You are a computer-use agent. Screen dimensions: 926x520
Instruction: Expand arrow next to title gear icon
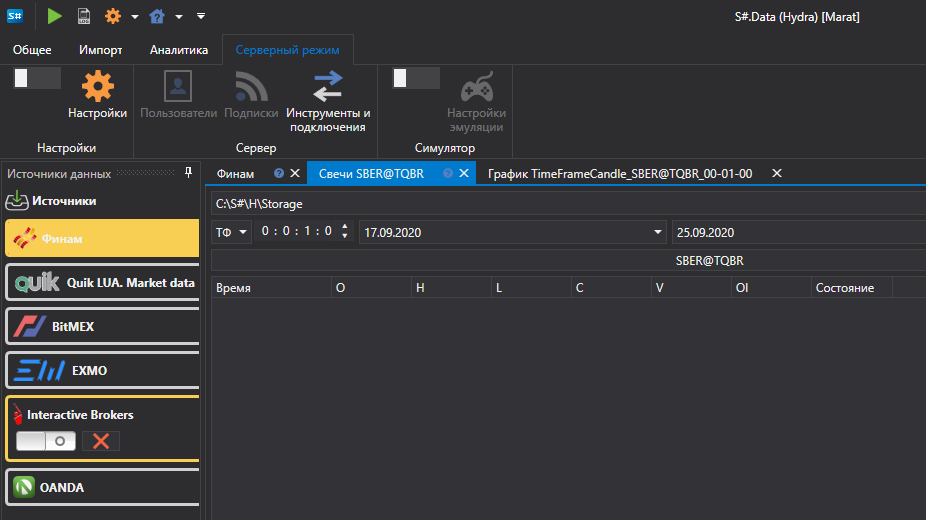coord(135,17)
